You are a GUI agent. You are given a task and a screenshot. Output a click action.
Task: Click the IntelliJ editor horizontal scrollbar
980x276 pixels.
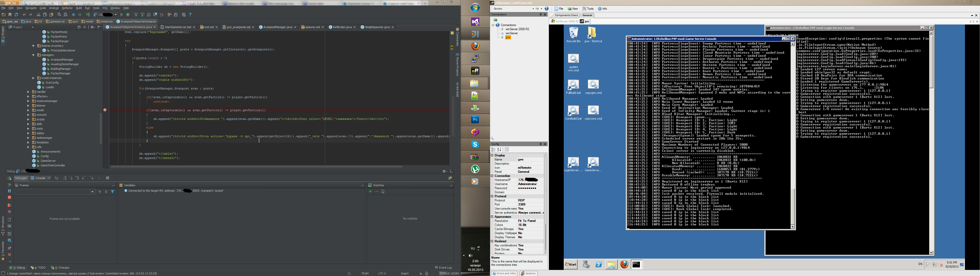click(256, 167)
